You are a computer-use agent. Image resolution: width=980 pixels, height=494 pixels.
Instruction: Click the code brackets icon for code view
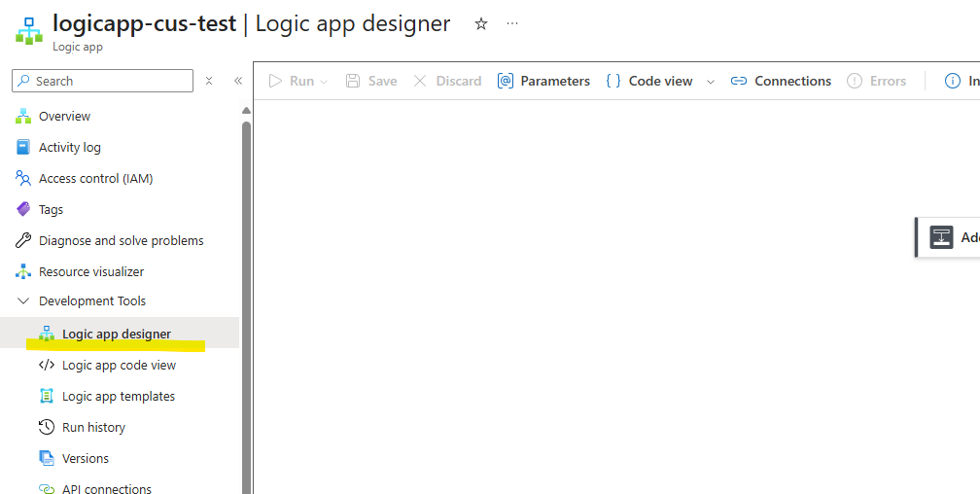point(47,365)
